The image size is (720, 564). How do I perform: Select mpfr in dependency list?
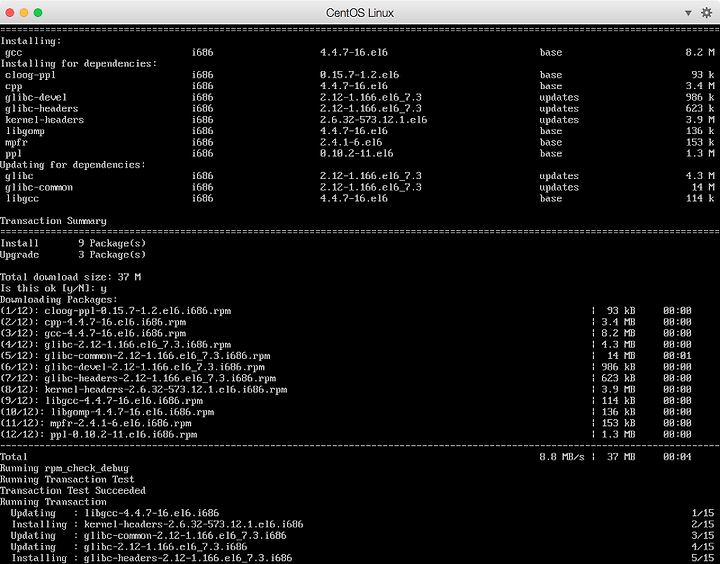pos(17,142)
